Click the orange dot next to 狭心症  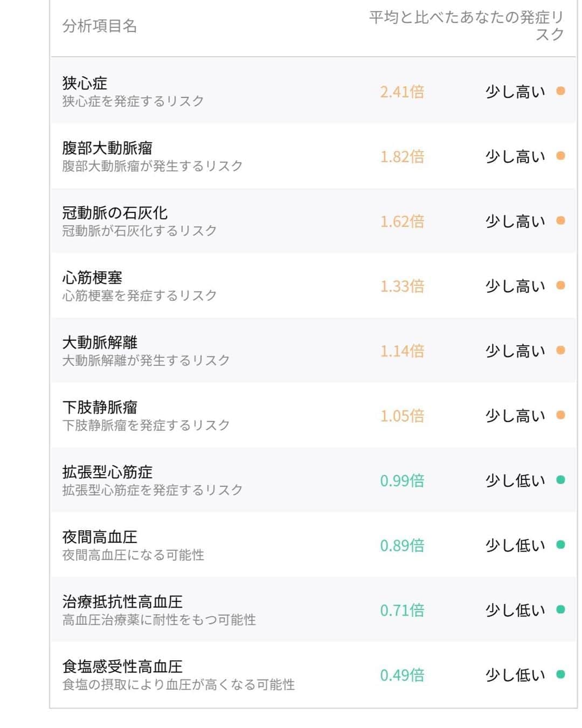(560, 91)
